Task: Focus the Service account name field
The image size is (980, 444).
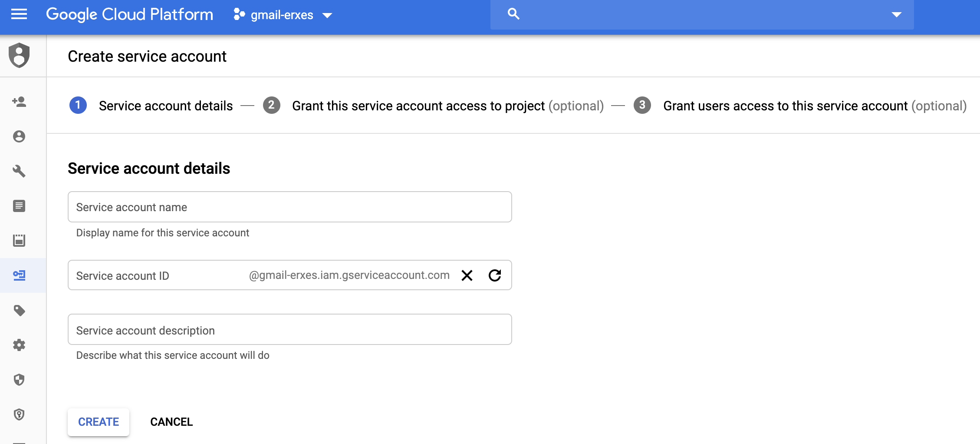Action: [x=289, y=207]
